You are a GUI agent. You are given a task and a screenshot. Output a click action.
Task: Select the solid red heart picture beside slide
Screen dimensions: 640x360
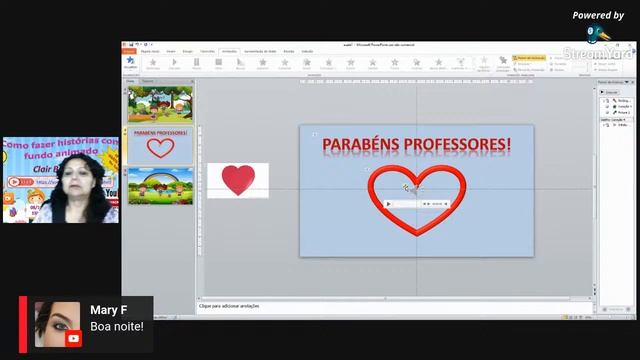[x=238, y=180]
